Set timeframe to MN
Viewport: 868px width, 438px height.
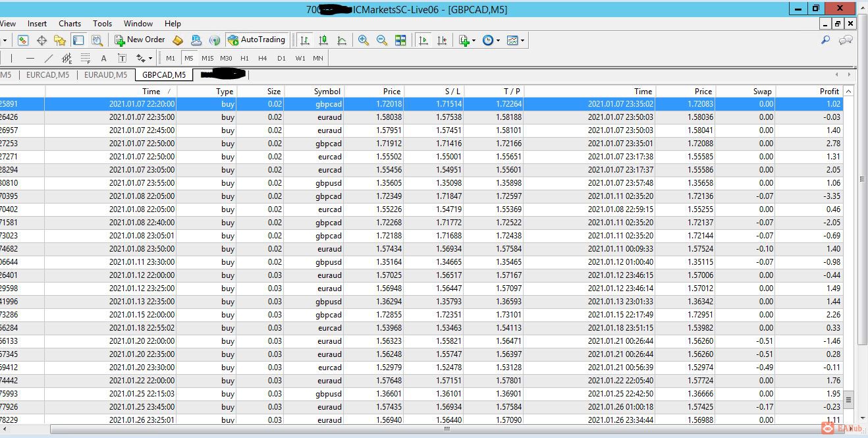tap(318, 58)
